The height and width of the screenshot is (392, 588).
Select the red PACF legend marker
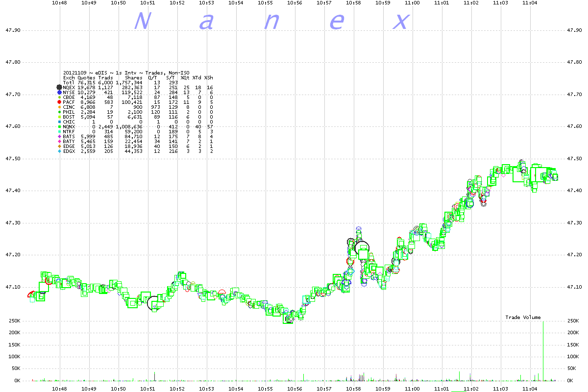59,102
